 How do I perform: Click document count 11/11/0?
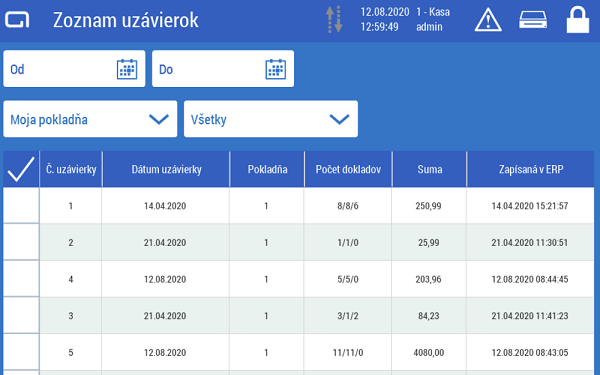point(348,353)
